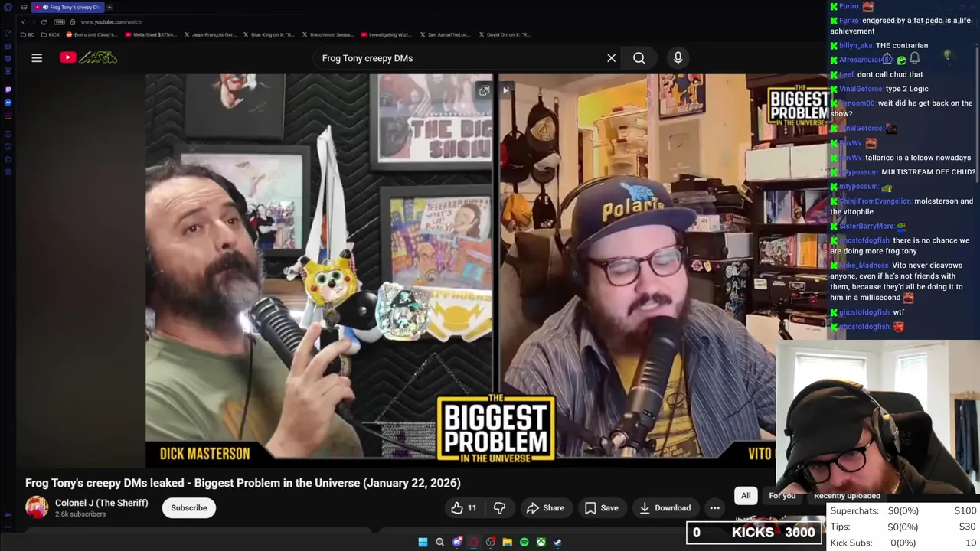Screen dimensions: 980x551
Task: Switch to Opera GX on taskbar
Action: pos(474,542)
